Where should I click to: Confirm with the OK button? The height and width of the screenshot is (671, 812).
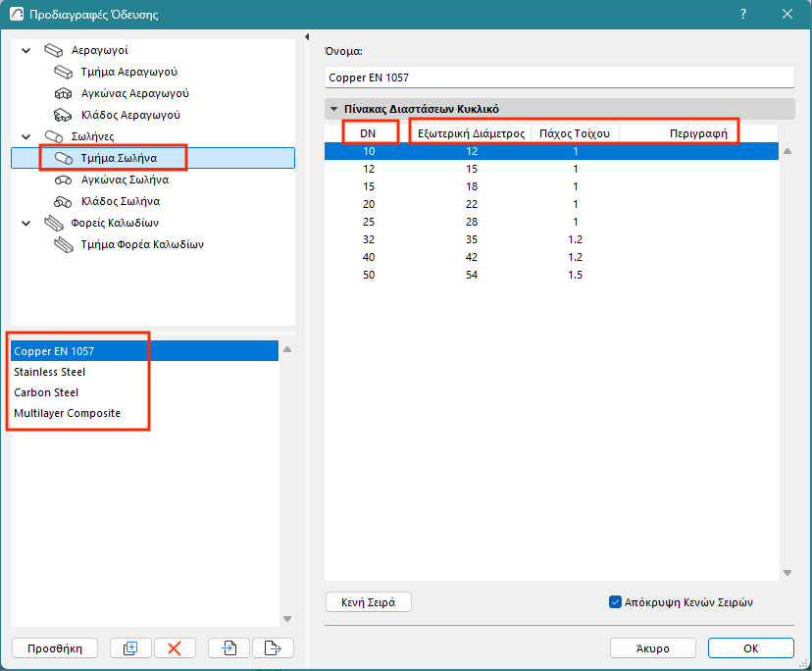tap(751, 648)
